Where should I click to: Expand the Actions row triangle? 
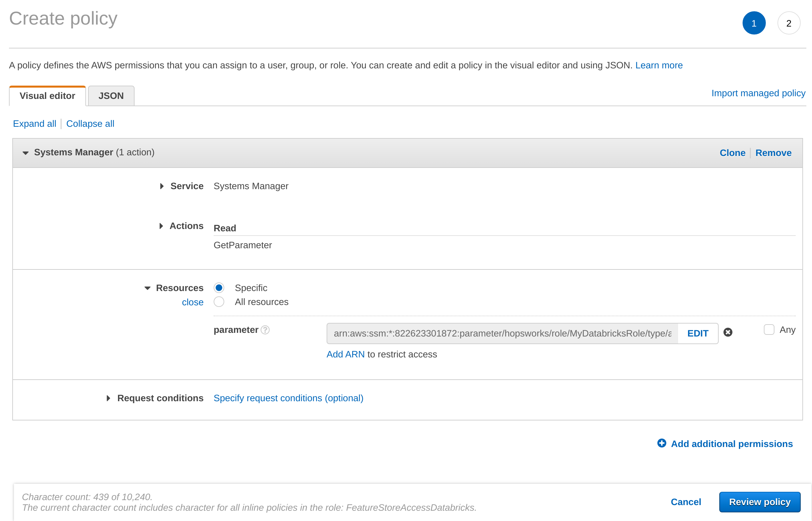pos(161,226)
